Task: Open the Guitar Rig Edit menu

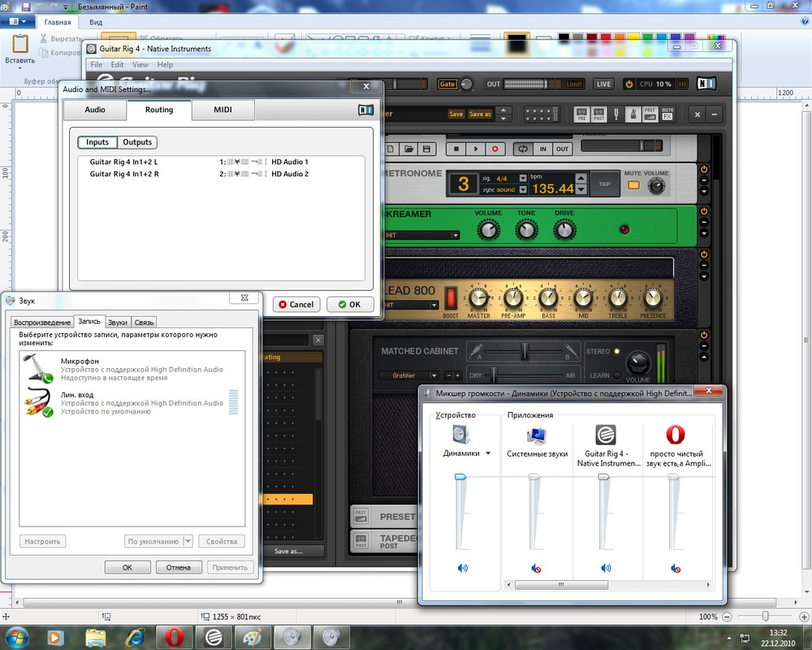Action: point(117,65)
